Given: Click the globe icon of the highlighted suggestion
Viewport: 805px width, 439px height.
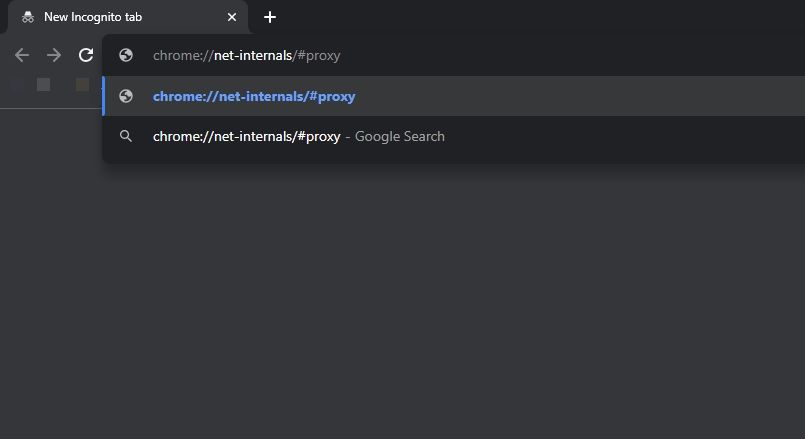Looking at the screenshot, I should 126,96.
